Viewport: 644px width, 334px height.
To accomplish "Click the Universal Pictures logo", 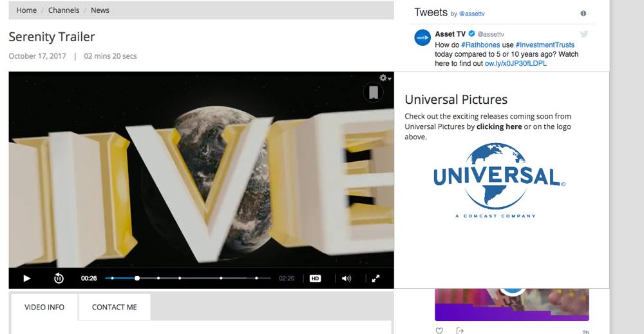I will pyautogui.click(x=499, y=180).
